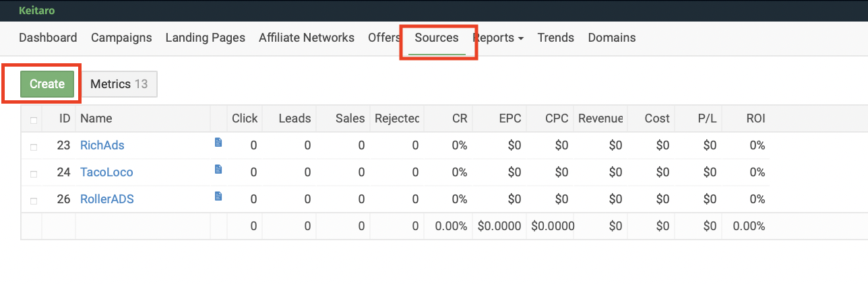868x284 pixels.
Task: Tick the checkbox for TacoLoco row
Action: point(34,173)
